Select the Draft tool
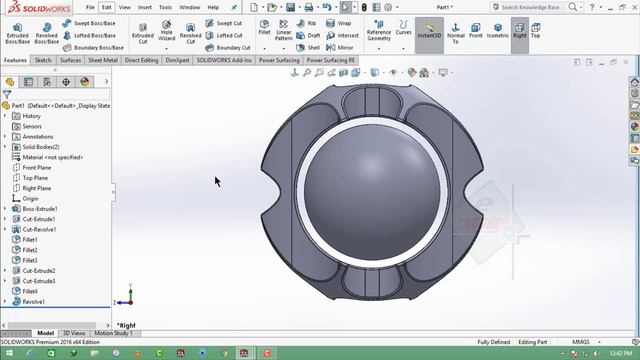The image size is (640, 360). (308, 36)
